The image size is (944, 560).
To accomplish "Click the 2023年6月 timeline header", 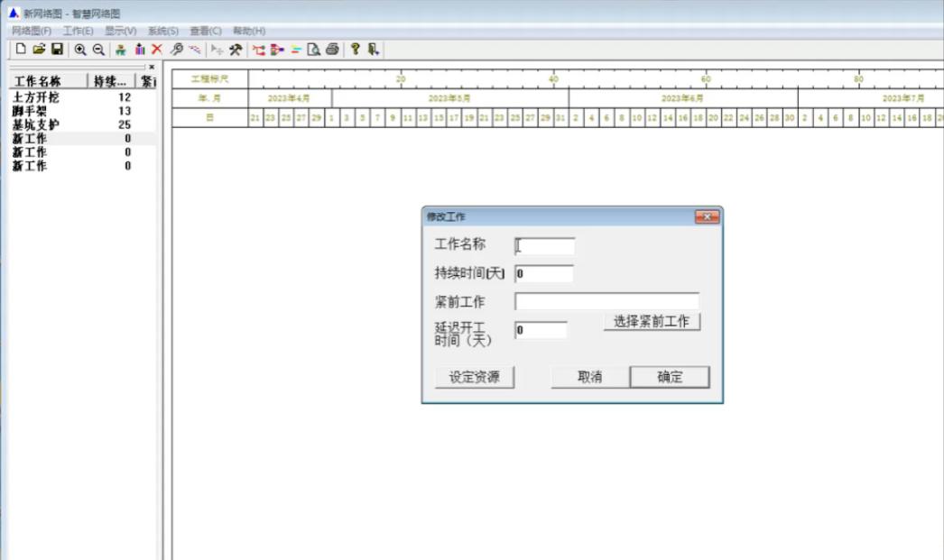I will (682, 98).
